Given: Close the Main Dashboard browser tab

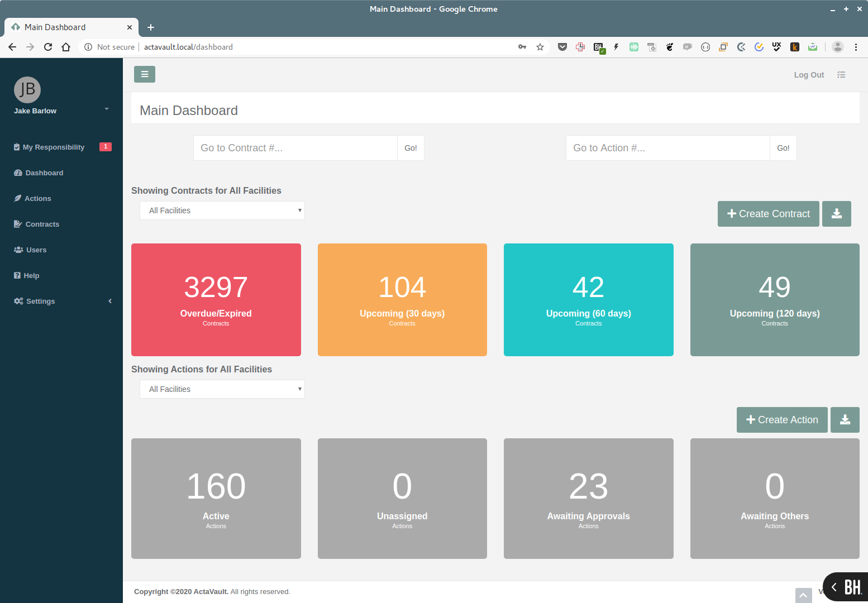Looking at the screenshot, I should pyautogui.click(x=130, y=27).
